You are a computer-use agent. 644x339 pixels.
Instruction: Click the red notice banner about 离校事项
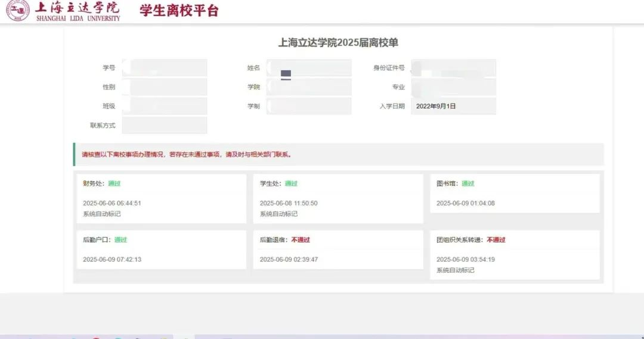(338, 154)
